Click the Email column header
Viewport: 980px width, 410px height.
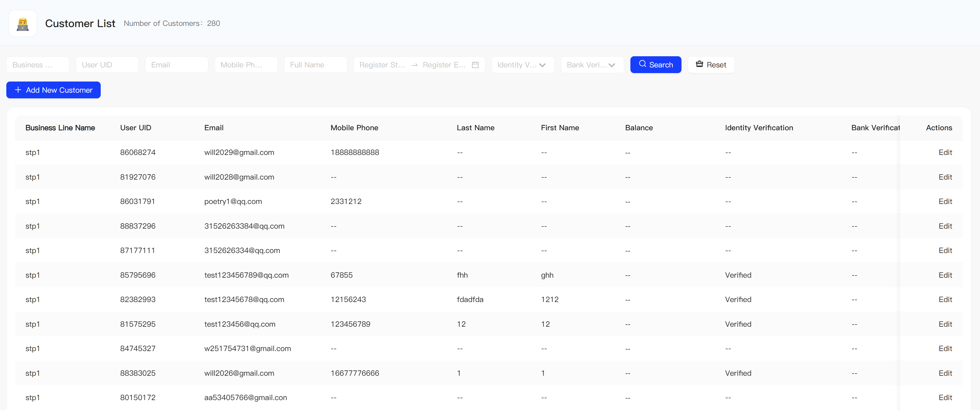pos(214,128)
